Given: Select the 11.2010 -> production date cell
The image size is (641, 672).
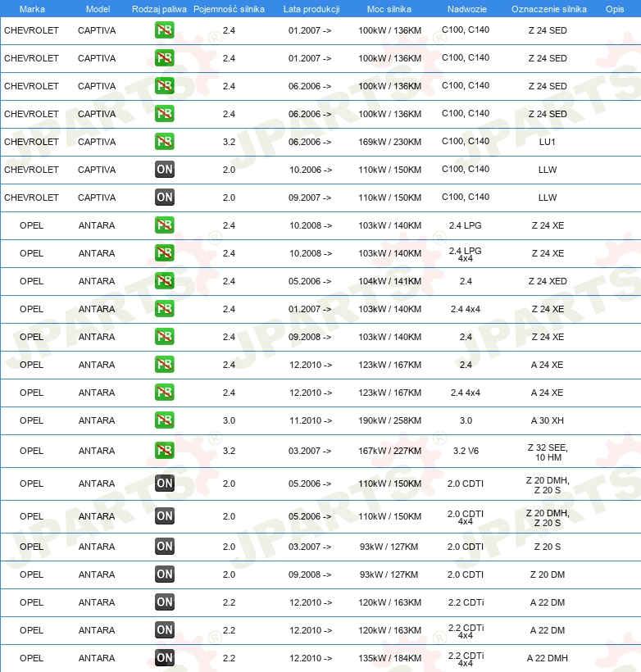Looking at the screenshot, I should 311,420.
